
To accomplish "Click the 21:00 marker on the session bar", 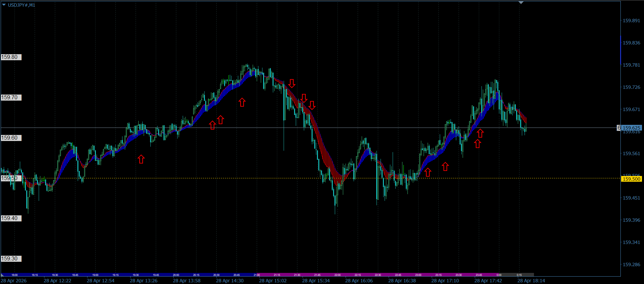I will (x=257, y=275).
